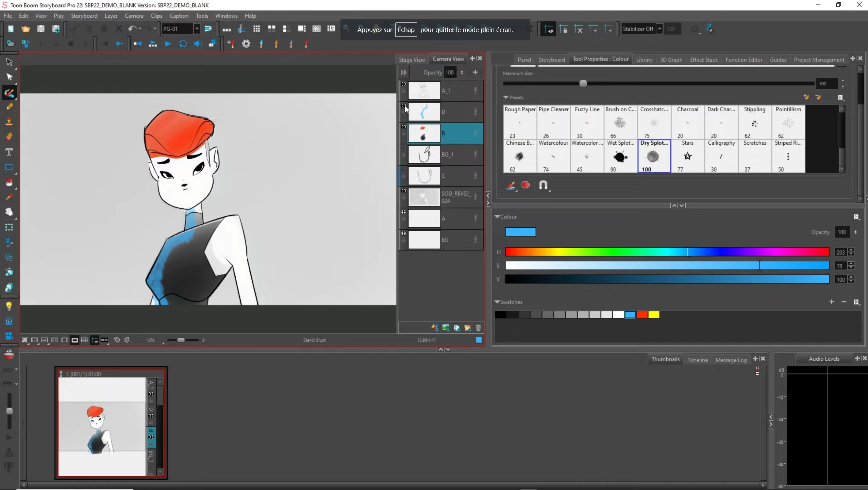Toggle the Light Table bulb icon

[x=9, y=306]
